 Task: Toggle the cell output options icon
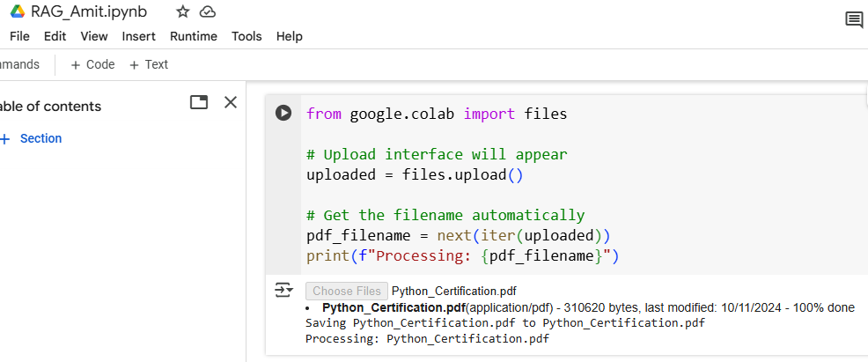click(x=284, y=290)
